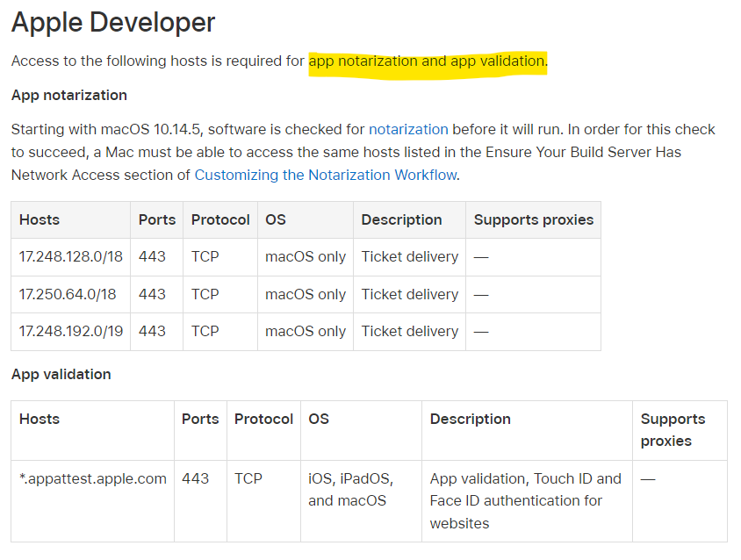Click the Hosts header in notarization table
This screenshot has height=560, width=741.
(40, 219)
